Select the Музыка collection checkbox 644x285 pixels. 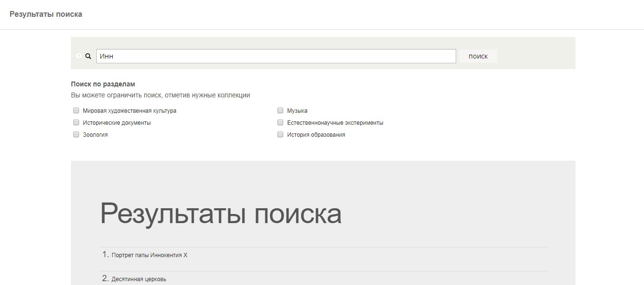tap(280, 110)
